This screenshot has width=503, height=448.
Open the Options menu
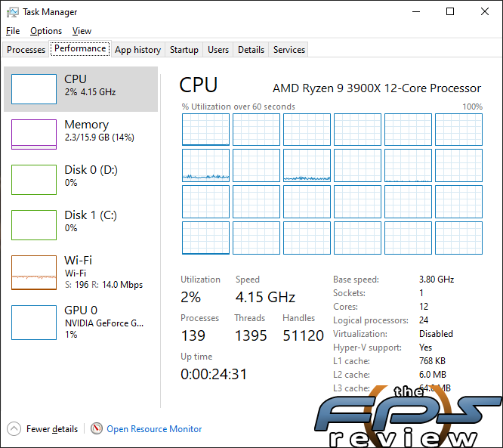pyautogui.click(x=46, y=31)
